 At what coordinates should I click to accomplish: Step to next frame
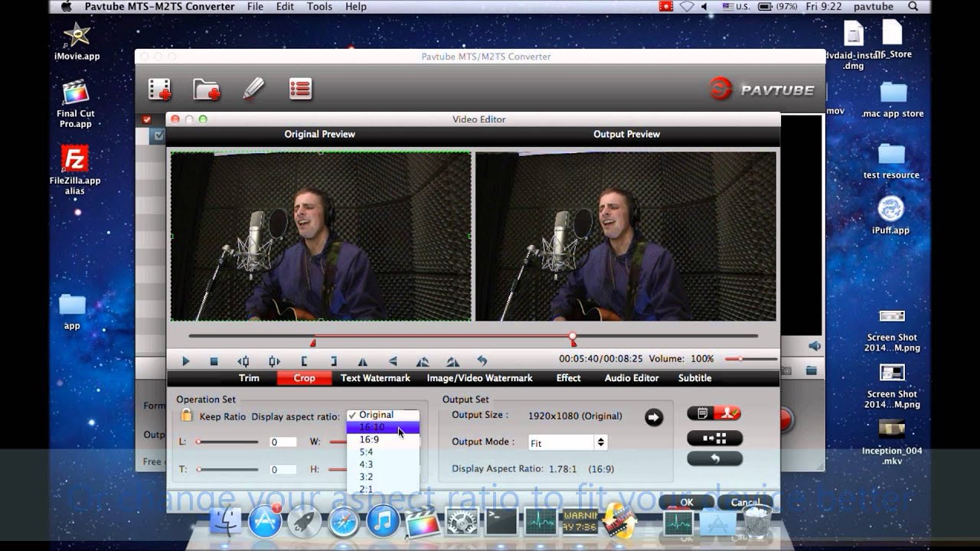click(273, 361)
